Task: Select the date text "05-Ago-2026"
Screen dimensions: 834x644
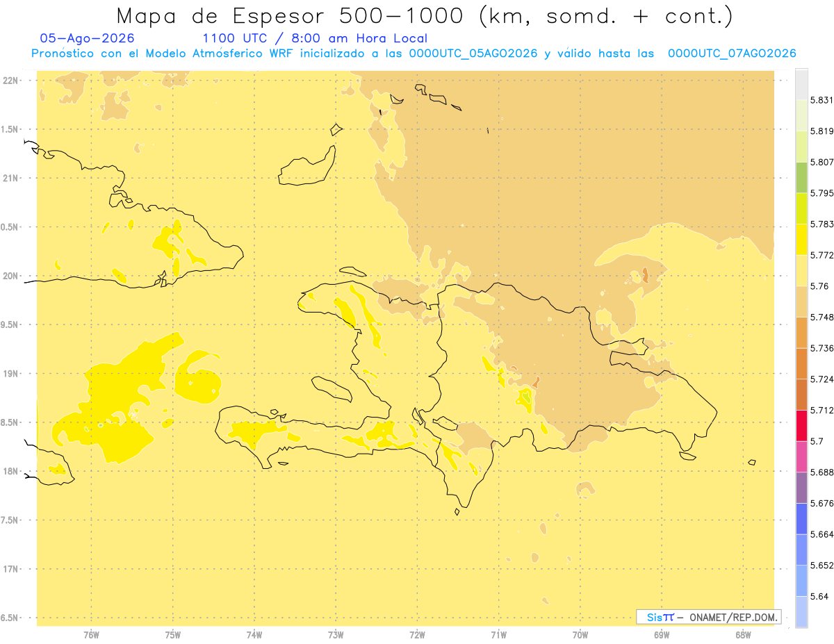Action: [88, 39]
